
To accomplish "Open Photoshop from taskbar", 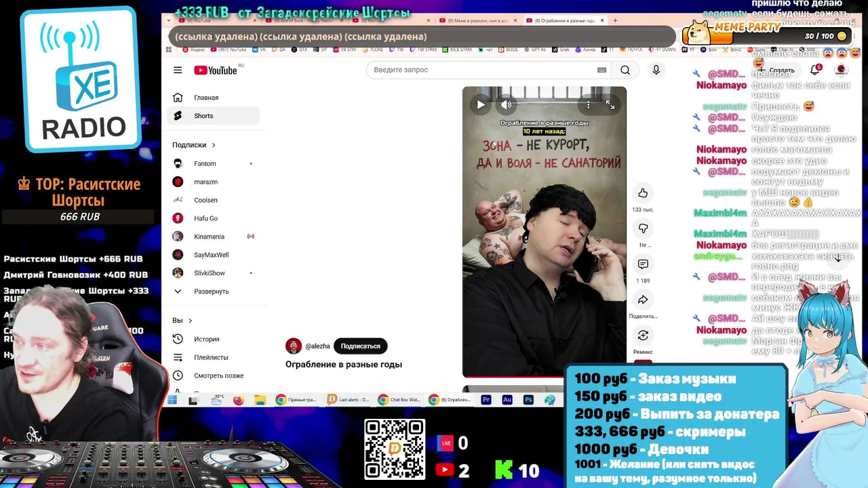I will 528,401.
